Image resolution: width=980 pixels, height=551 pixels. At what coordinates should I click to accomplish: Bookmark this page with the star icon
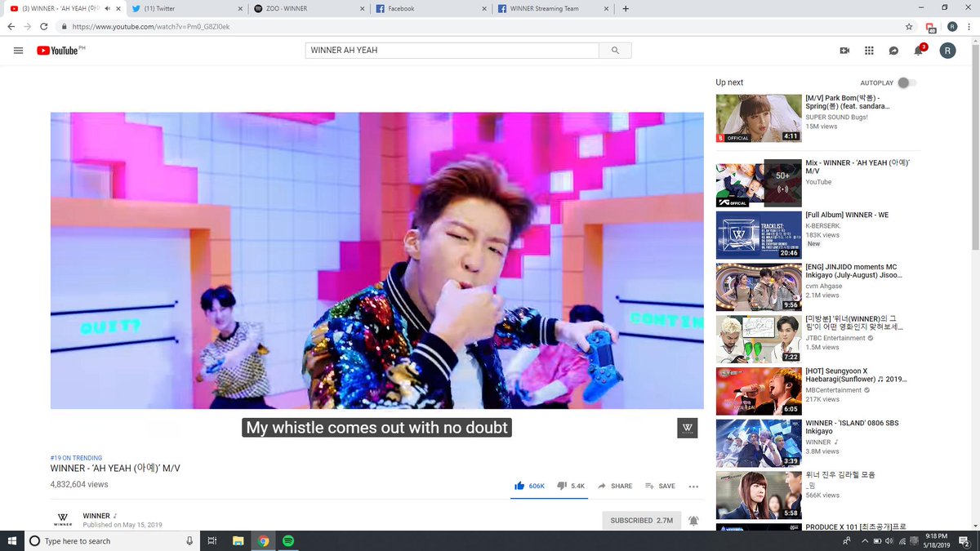coord(909,26)
